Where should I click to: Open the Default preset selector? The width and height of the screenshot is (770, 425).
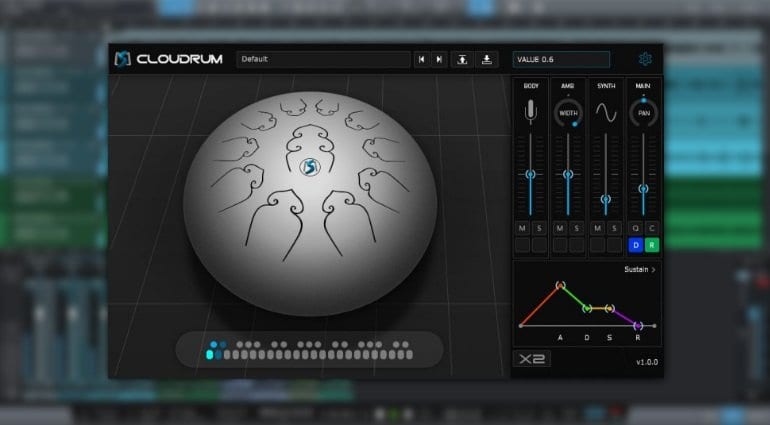click(323, 59)
